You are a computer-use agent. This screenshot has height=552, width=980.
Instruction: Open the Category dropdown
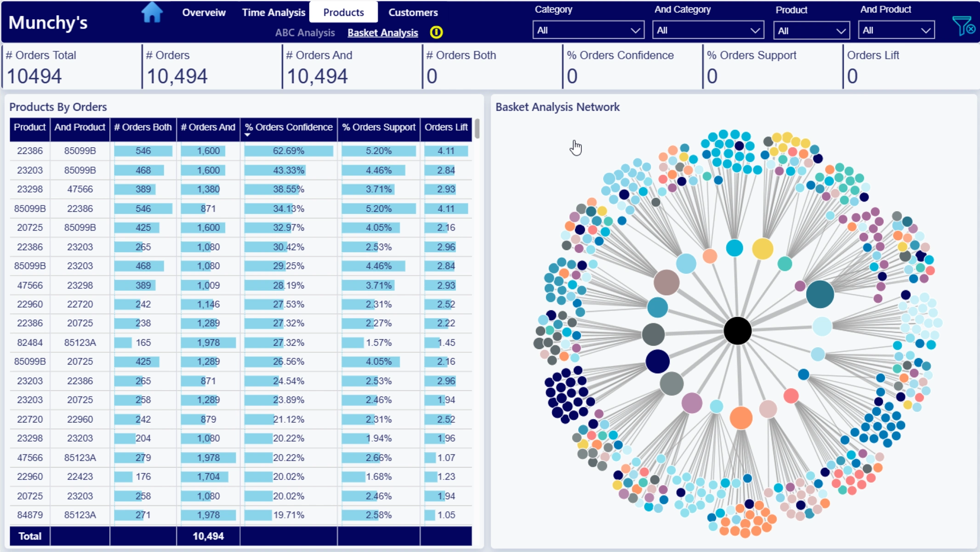[x=588, y=30]
